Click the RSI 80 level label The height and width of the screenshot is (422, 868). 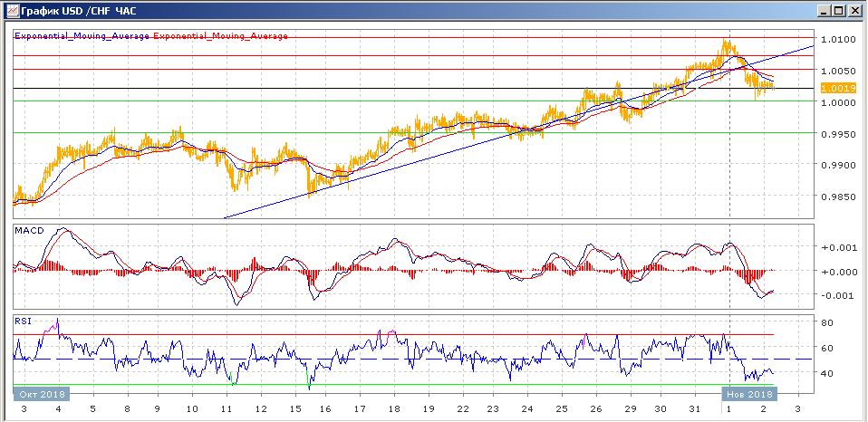[x=828, y=322]
